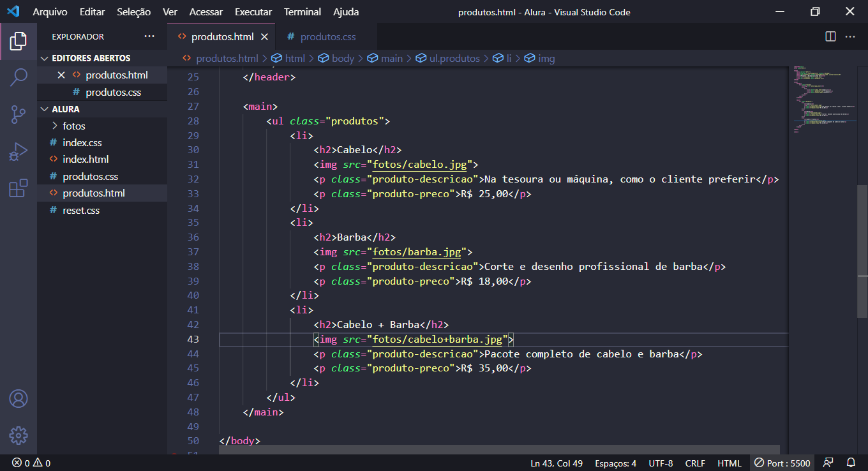The width and height of the screenshot is (868, 471).
Task: Follow the fotos/cabelo.jpg link
Action: click(x=419, y=165)
